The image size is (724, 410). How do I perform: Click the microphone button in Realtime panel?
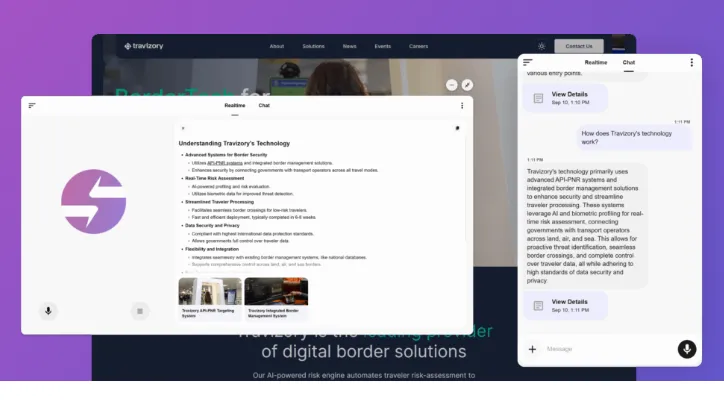(47, 311)
